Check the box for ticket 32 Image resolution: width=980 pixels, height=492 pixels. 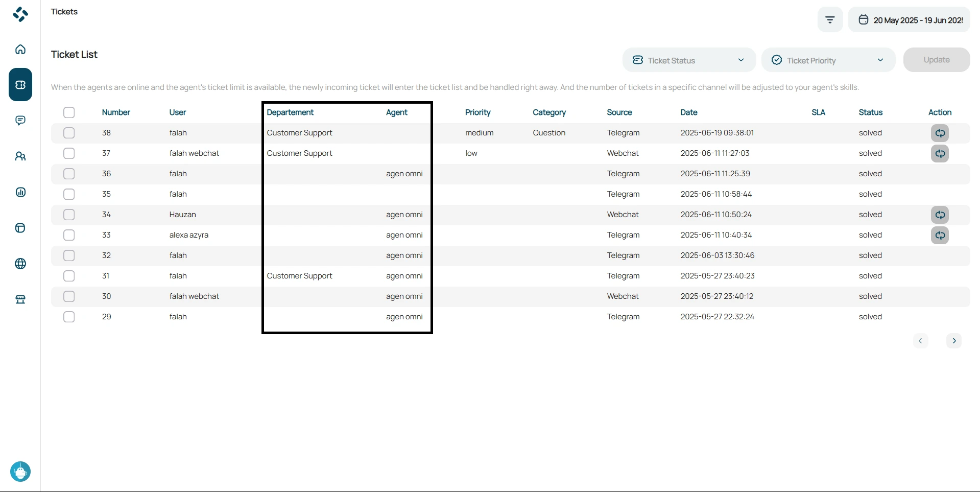point(69,255)
